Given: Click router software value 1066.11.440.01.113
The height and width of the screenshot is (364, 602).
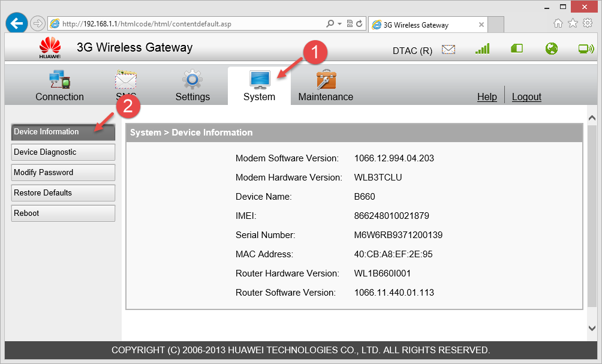Looking at the screenshot, I should [394, 293].
